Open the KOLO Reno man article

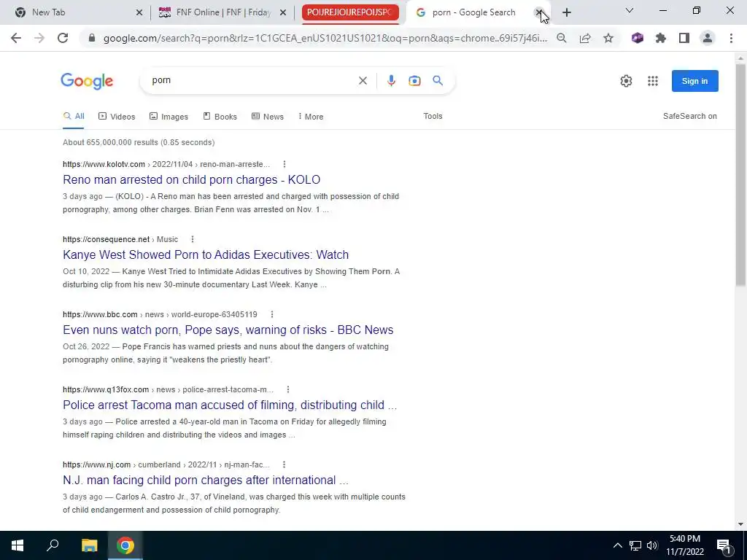pyautogui.click(x=192, y=179)
